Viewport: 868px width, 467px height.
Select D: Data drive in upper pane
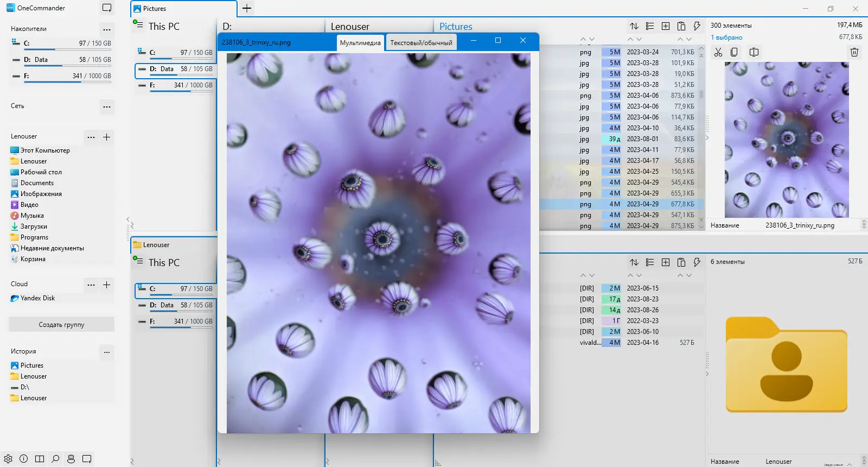pos(175,70)
